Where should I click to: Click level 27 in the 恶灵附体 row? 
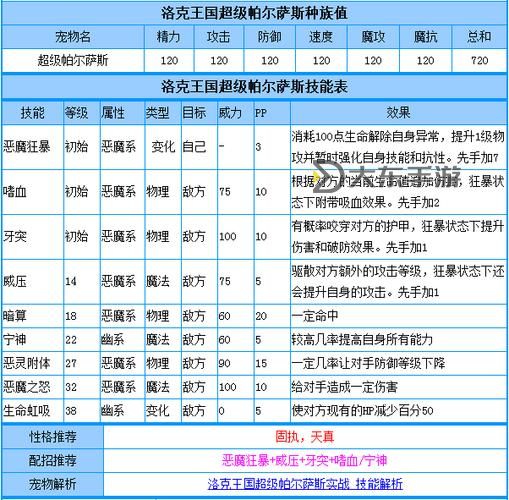[71, 363]
